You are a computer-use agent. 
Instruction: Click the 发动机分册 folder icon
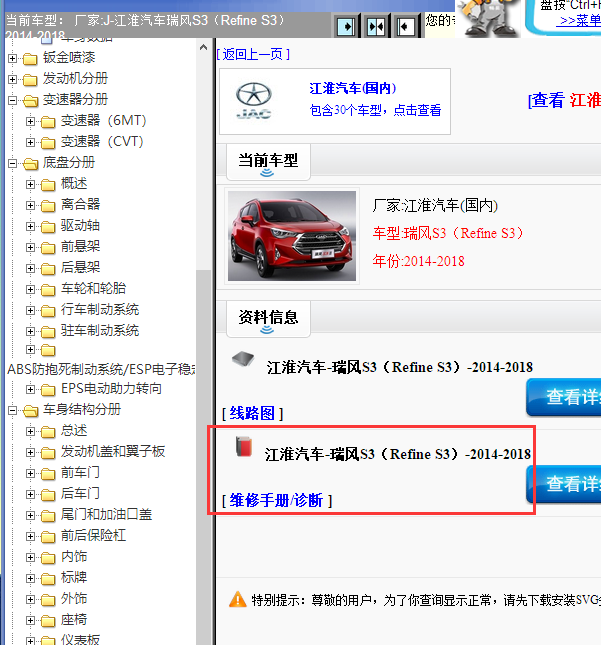pyautogui.click(x=30, y=79)
